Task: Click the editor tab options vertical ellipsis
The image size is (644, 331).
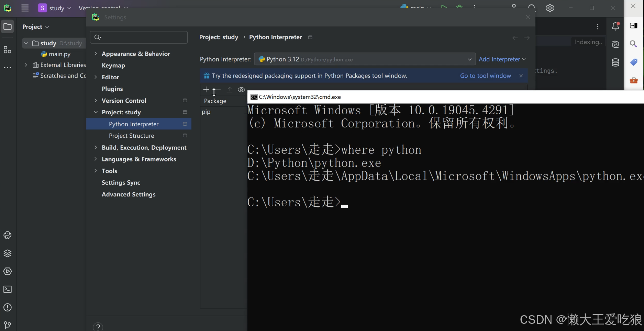Action: 598,26
